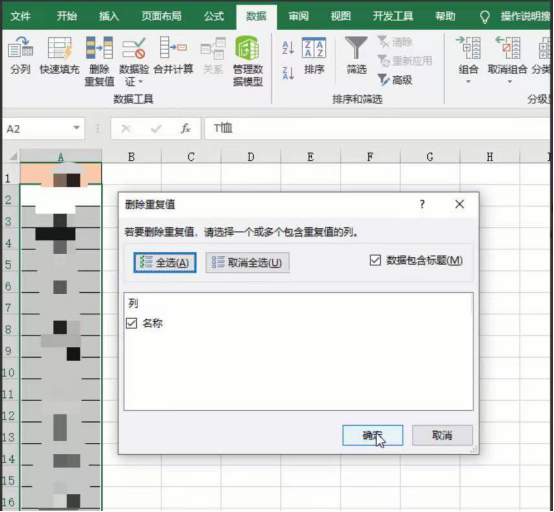The image size is (554, 512).
Task: Select column B header
Action: point(131,157)
